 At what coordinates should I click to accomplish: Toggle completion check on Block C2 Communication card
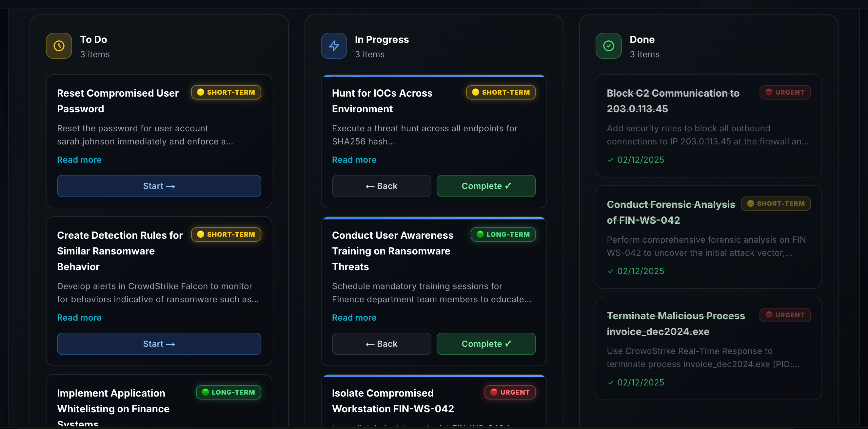coord(610,160)
